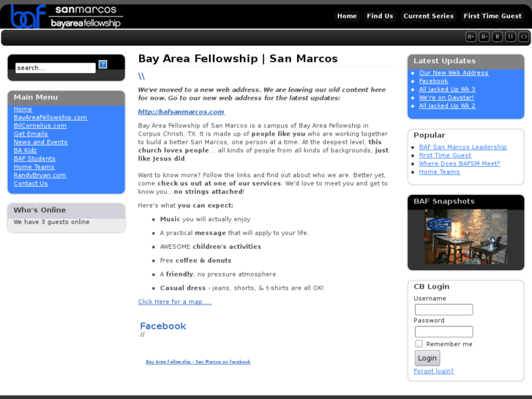
Task: Open Our New Web Address update
Action: 454,72
